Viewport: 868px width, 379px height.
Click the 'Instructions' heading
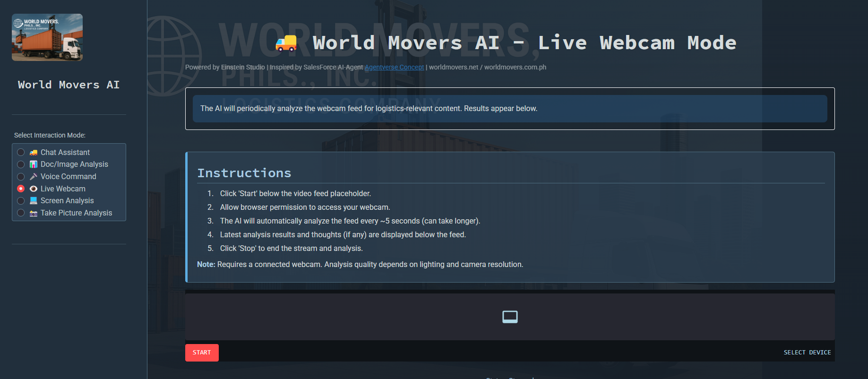tap(244, 173)
